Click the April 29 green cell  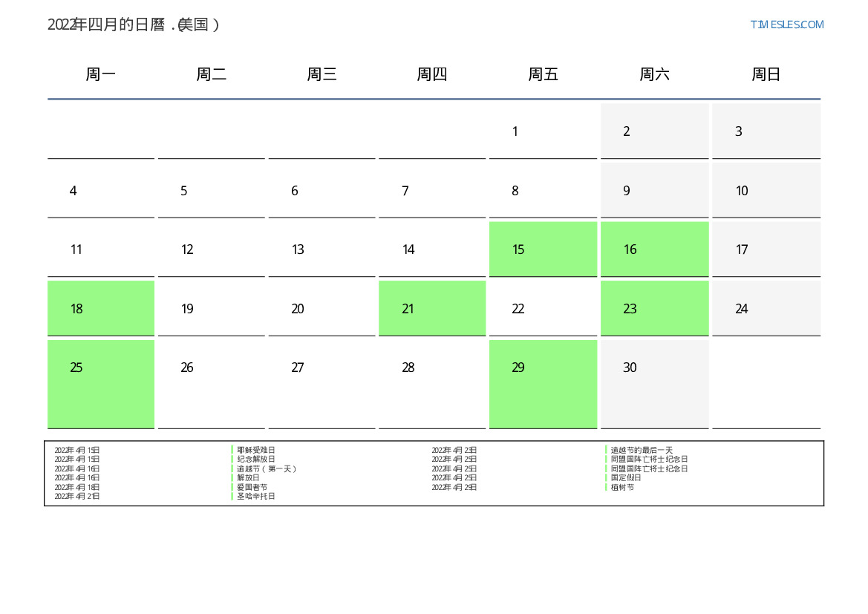(543, 383)
